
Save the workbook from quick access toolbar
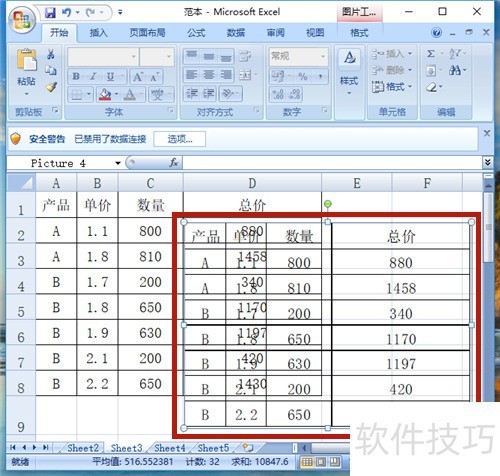50,13
